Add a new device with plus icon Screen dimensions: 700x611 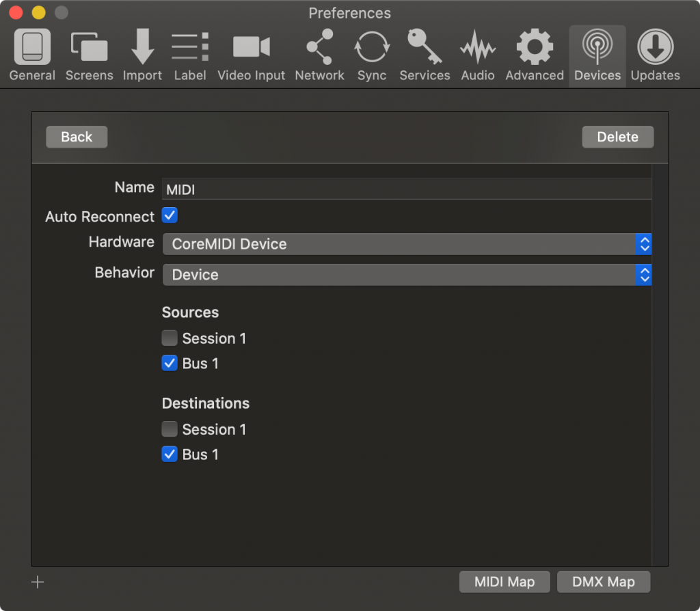[38, 582]
